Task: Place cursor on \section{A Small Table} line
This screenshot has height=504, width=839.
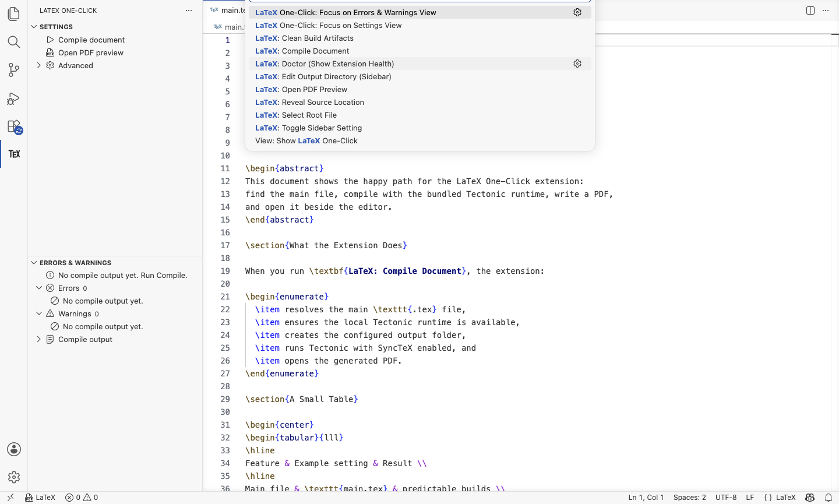Action: click(x=302, y=399)
